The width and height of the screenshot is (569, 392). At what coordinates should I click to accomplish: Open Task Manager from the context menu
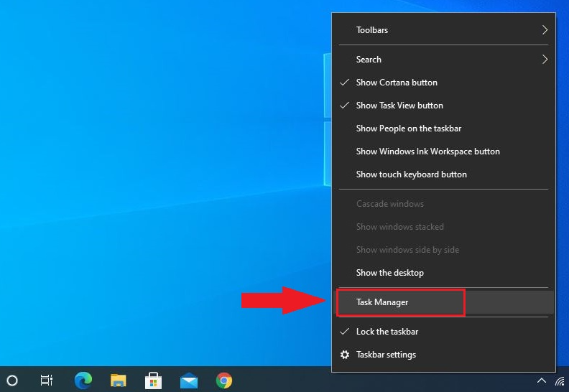tap(443, 302)
